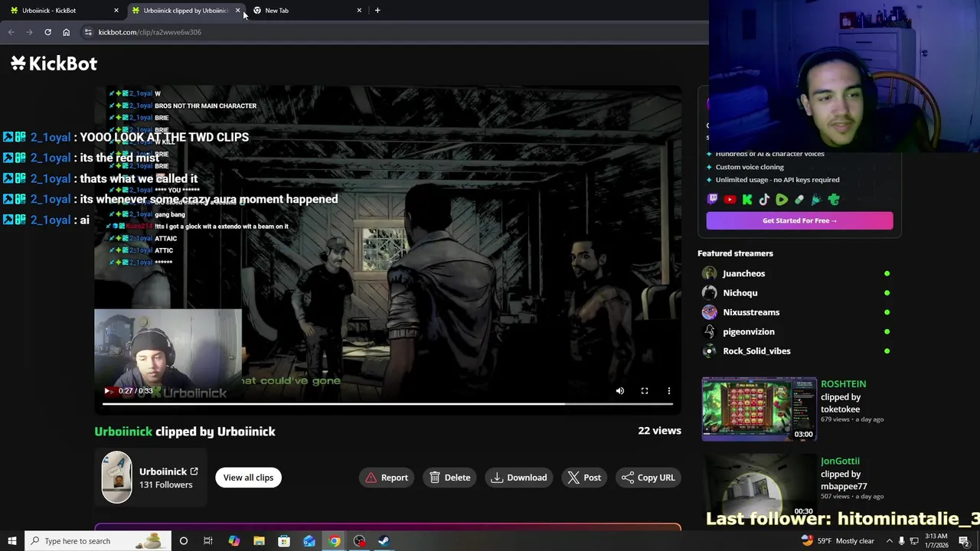This screenshot has height=551, width=980.
Task: Click the ROSHTEIN streamer name
Action: coord(843,384)
